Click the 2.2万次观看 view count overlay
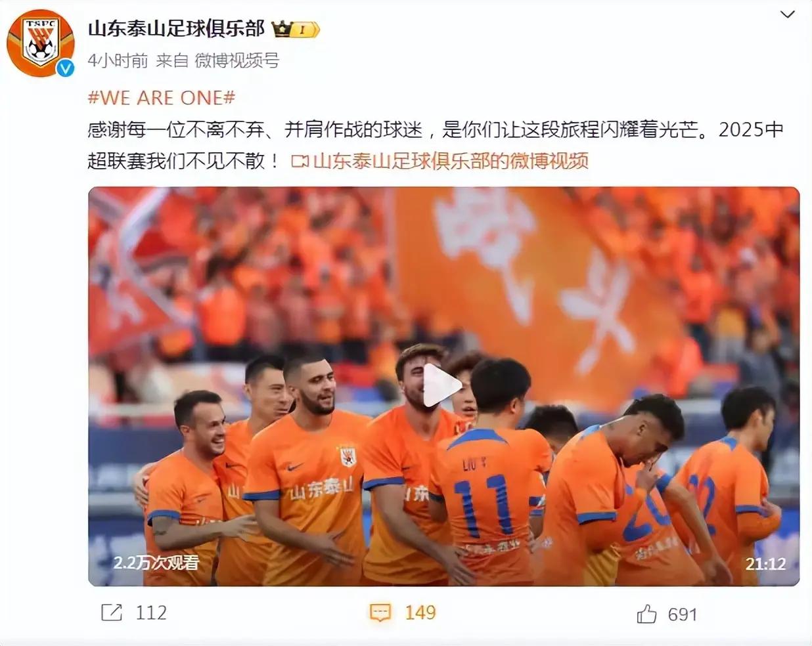 pyautogui.click(x=156, y=563)
